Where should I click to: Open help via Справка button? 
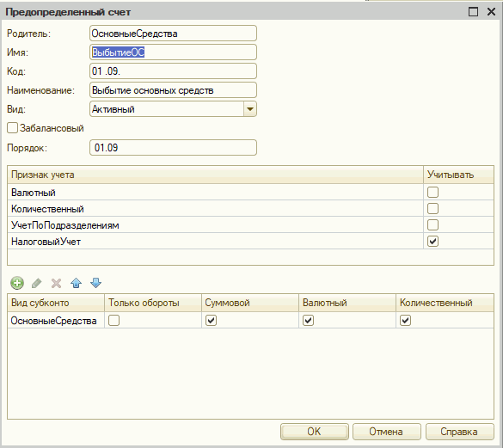(459, 432)
